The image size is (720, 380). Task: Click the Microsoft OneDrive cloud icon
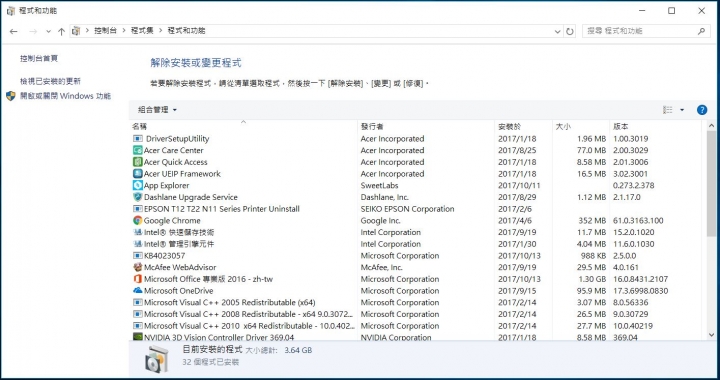click(x=138, y=291)
